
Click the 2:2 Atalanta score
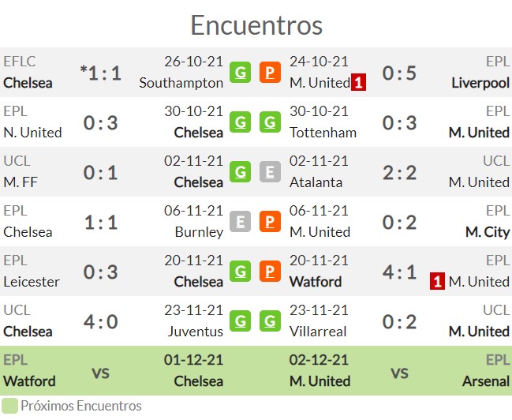coord(399,173)
